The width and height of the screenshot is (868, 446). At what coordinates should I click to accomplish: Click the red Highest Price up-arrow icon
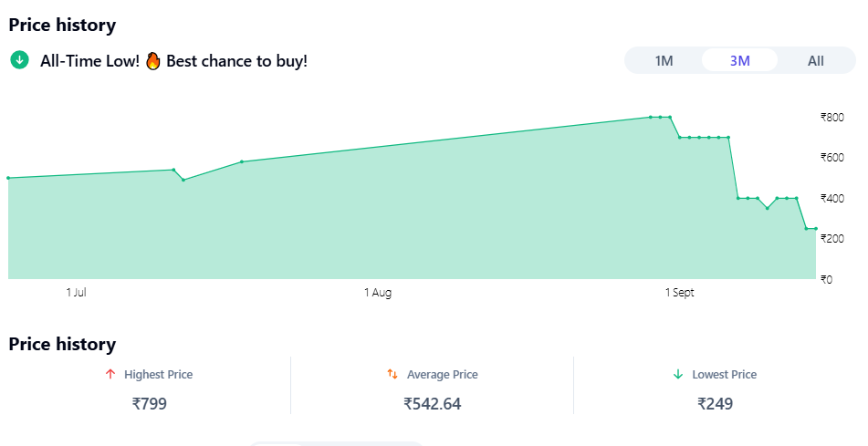point(110,374)
